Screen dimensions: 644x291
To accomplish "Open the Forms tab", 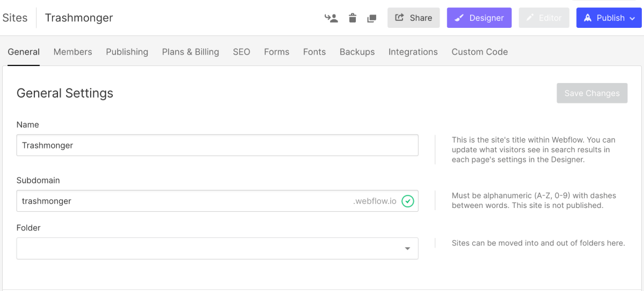I will click(276, 52).
